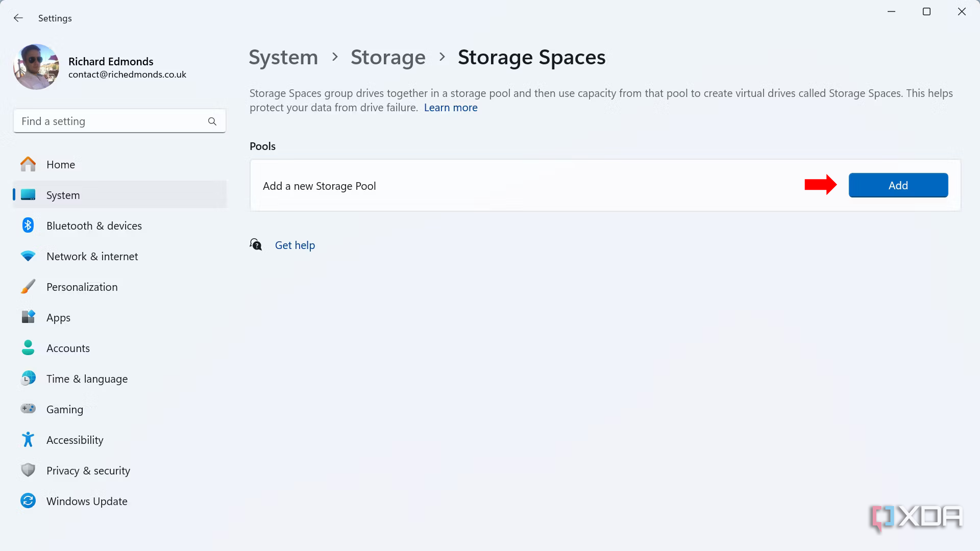This screenshot has height=551, width=980.
Task: Click the Bluetooth icon in sidebar
Action: (28, 226)
